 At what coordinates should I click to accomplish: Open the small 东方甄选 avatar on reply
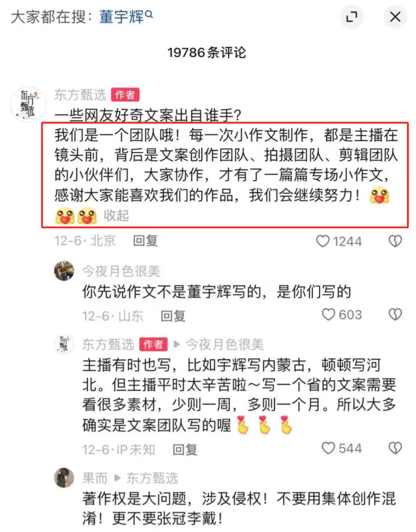[x=64, y=343]
